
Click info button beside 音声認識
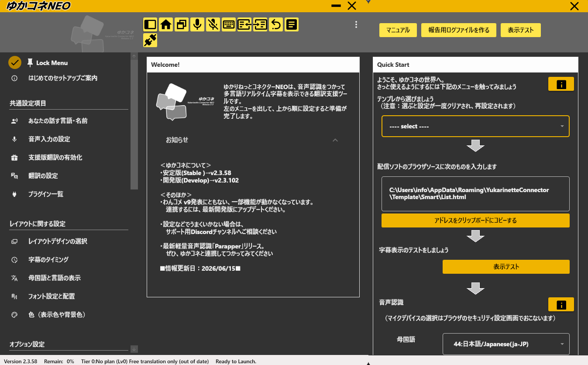tap(561, 304)
